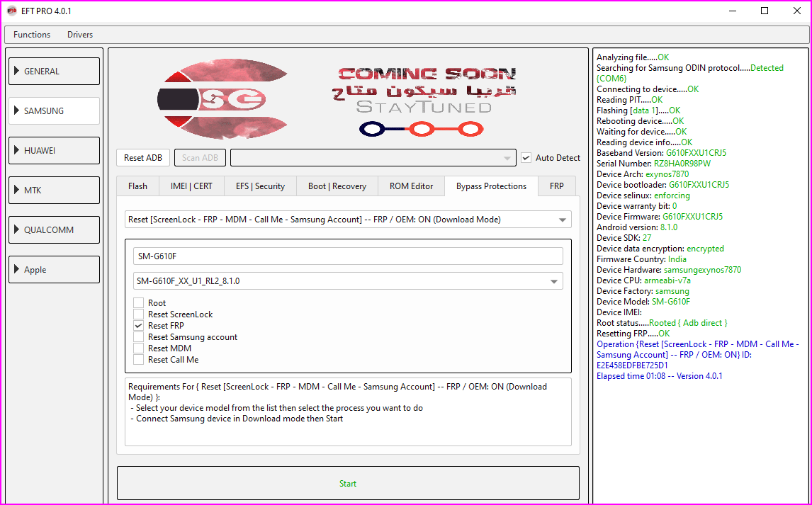Switch to the Boot | Recovery tab

click(x=337, y=186)
